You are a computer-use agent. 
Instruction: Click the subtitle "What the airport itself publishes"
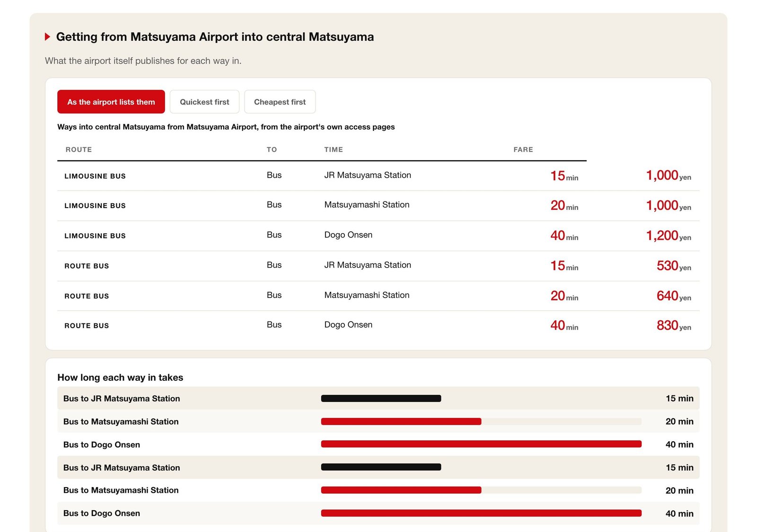point(143,61)
